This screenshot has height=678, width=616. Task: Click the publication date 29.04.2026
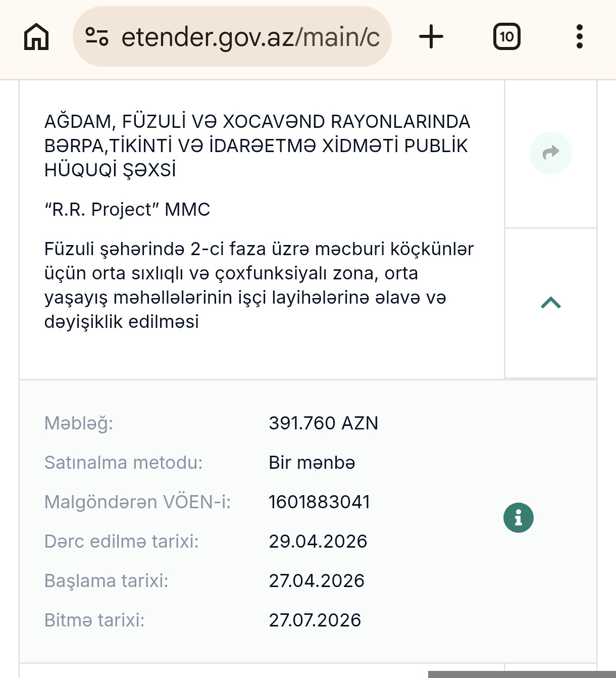(x=318, y=542)
